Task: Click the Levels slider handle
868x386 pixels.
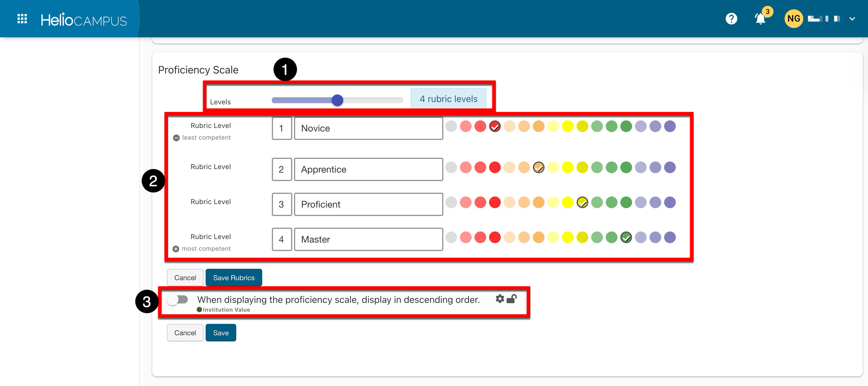Action: click(337, 100)
